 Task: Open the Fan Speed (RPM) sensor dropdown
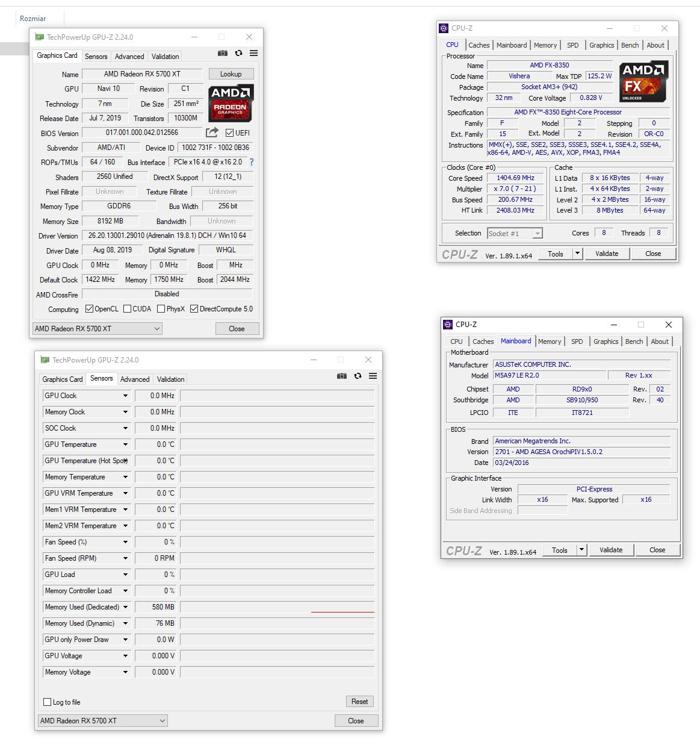click(126, 558)
